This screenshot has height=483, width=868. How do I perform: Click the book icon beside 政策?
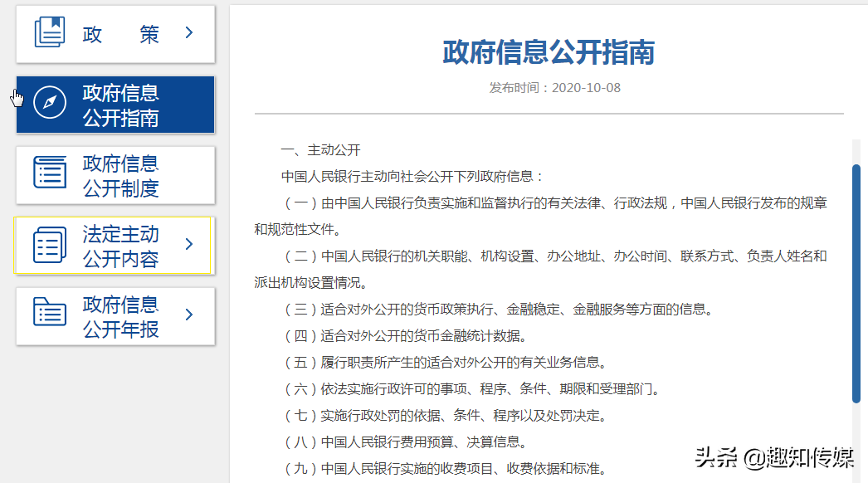(x=50, y=32)
